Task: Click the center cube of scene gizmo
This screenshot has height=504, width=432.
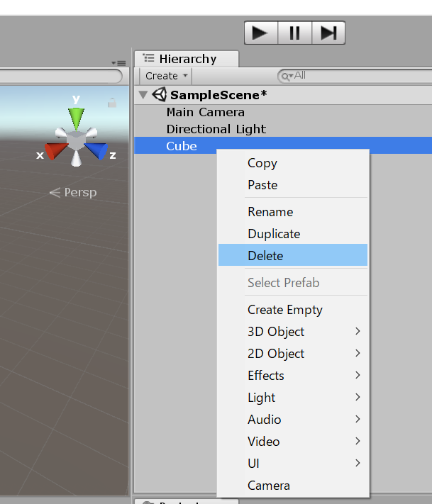Action: pos(76,140)
